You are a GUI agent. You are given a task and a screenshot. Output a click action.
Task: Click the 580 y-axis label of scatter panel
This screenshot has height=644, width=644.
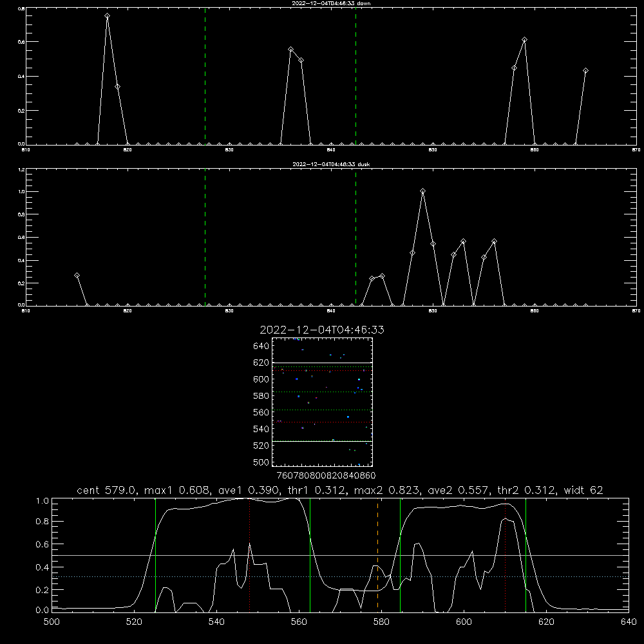(x=261, y=396)
